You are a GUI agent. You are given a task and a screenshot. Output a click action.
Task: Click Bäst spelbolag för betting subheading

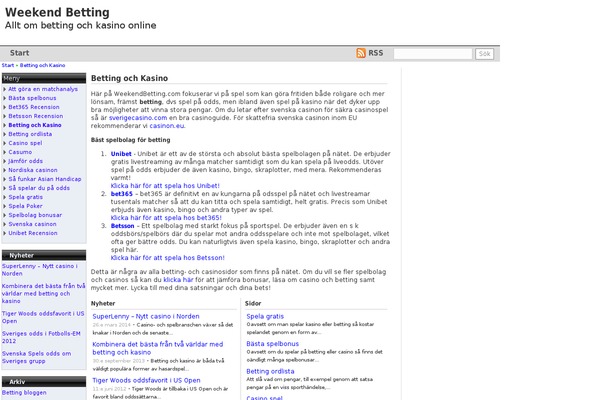pyautogui.click(x=130, y=140)
